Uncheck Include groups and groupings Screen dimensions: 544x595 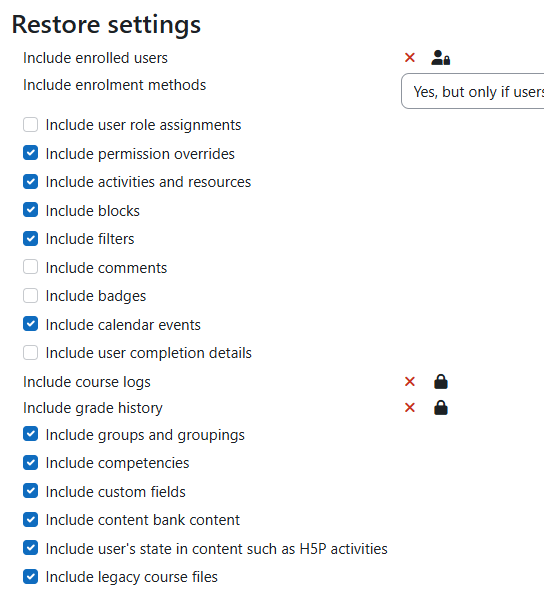tap(30, 434)
